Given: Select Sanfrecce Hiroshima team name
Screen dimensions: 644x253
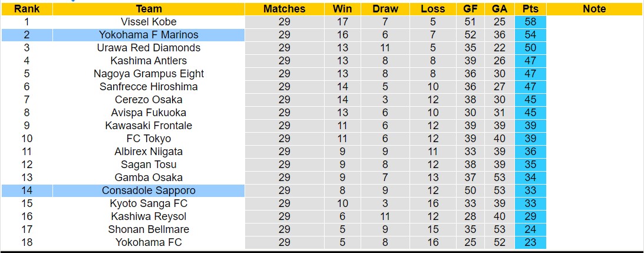Looking at the screenshot, I should click(x=148, y=87).
